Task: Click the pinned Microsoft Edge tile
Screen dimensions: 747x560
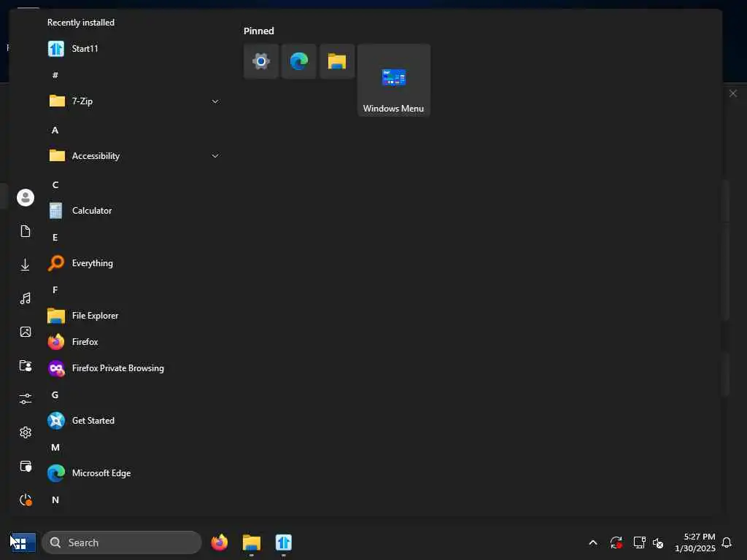Action: pyautogui.click(x=299, y=61)
